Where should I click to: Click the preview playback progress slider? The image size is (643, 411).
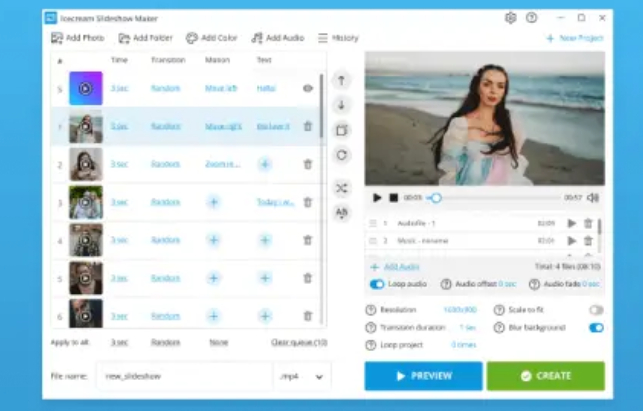[495, 198]
